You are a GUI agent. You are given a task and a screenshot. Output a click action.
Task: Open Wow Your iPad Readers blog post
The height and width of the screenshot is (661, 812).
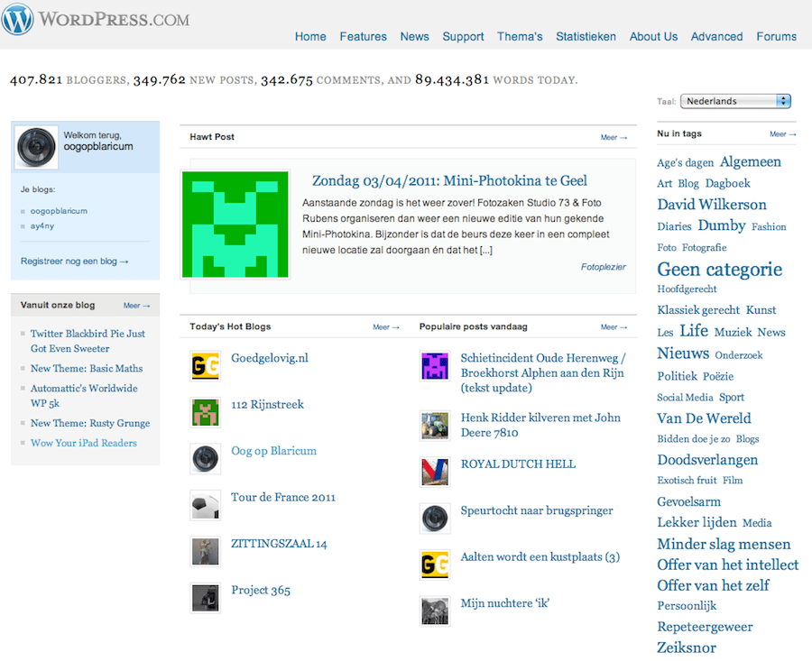pyautogui.click(x=84, y=443)
